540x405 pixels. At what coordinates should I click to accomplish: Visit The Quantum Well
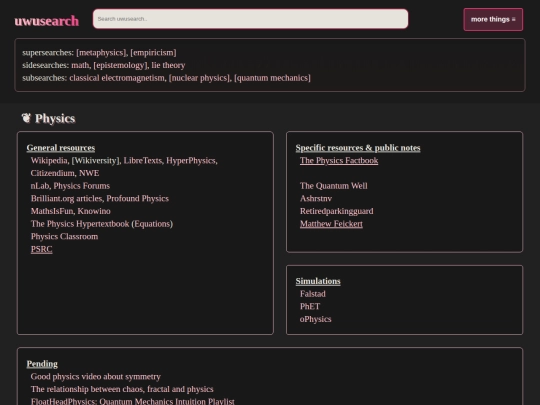tap(334, 186)
